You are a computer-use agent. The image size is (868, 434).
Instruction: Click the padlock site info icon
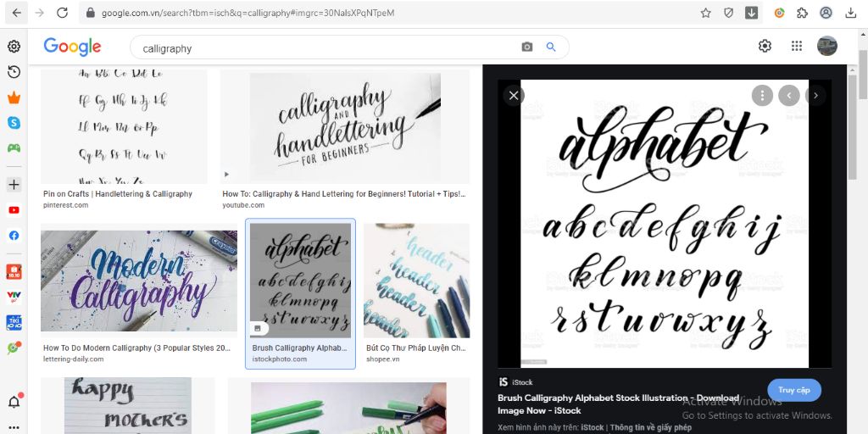tap(91, 13)
